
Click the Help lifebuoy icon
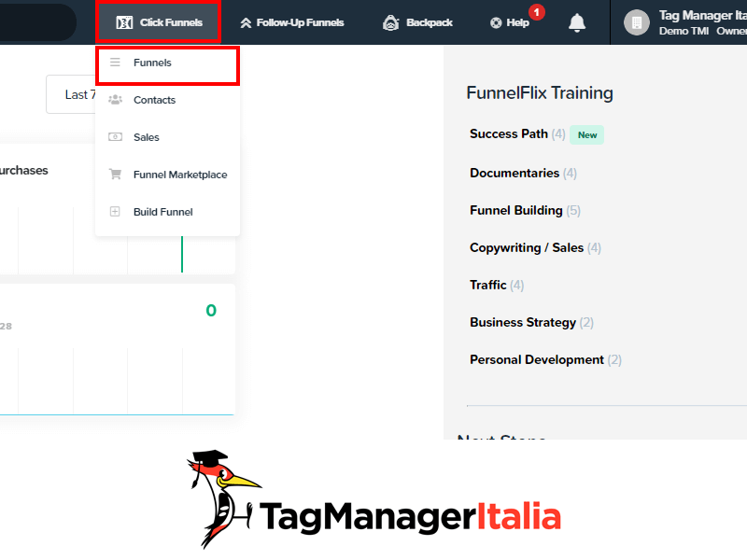pyautogui.click(x=496, y=22)
